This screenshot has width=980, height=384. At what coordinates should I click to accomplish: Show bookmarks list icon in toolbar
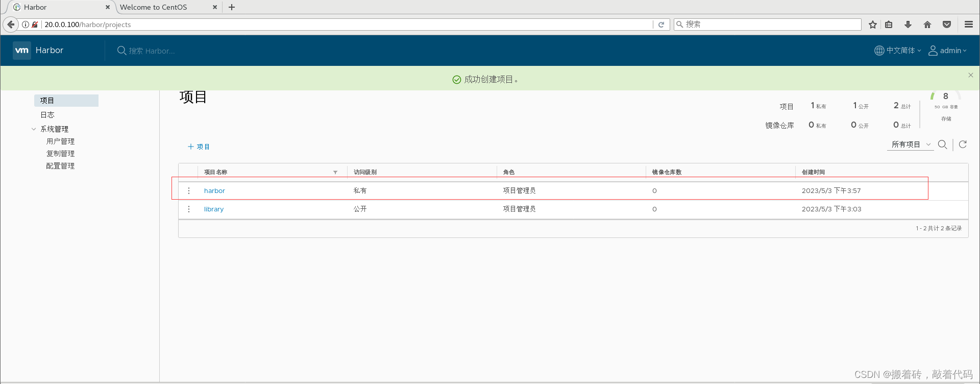click(889, 25)
